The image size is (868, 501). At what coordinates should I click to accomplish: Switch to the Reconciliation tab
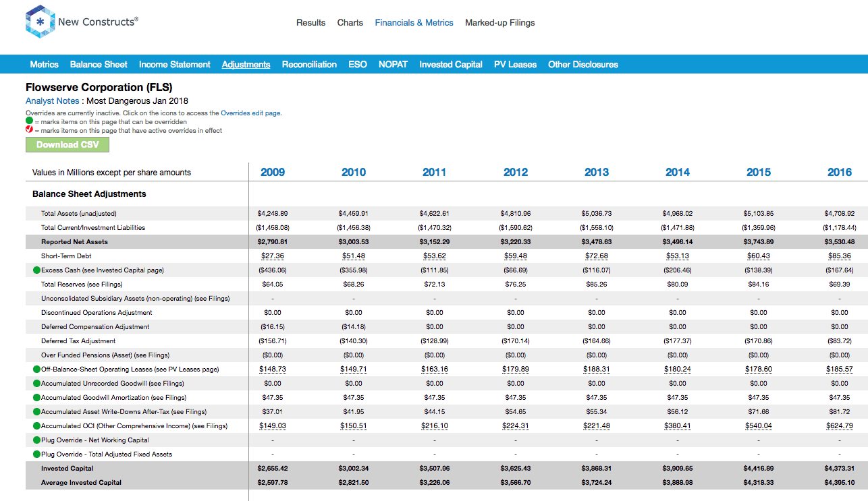click(x=309, y=65)
